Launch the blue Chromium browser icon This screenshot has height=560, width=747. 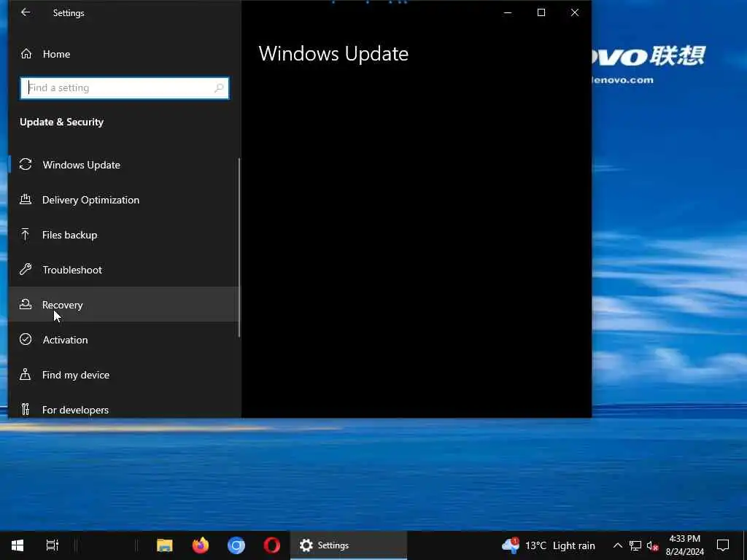click(236, 545)
